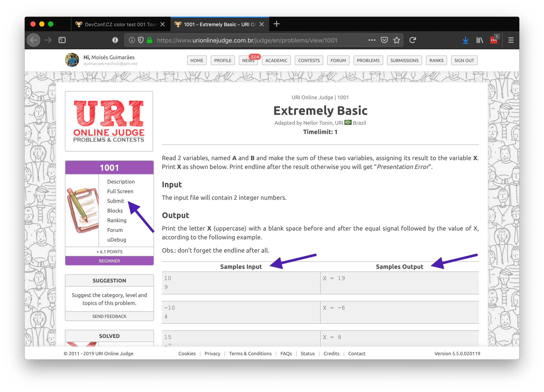
Task: Switch to DevConf.CZ color test tab
Action: pos(121,24)
